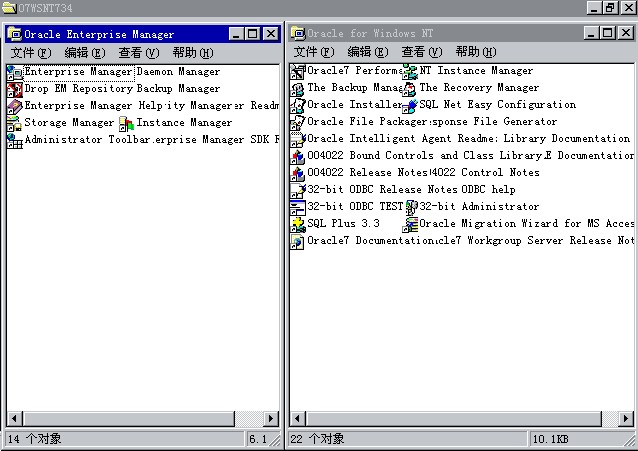Click left scroll arrow in Enterprise Manager window
638x451 pixels.
pos(15,418)
